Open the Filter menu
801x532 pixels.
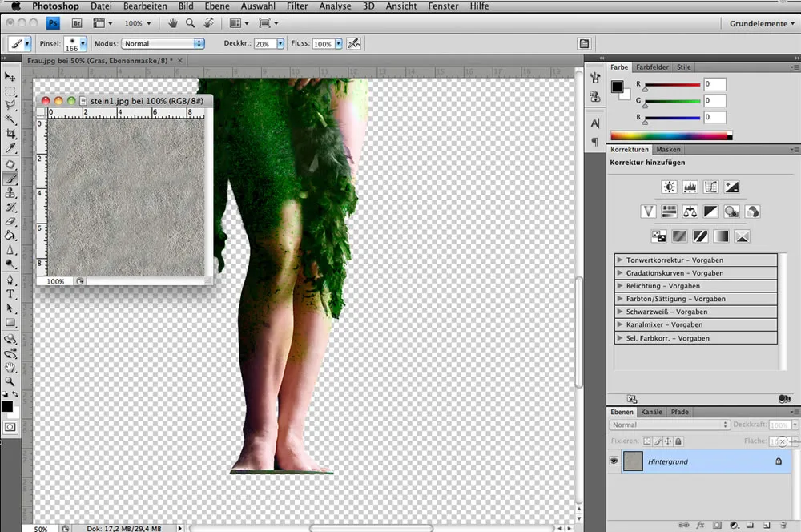296,6
